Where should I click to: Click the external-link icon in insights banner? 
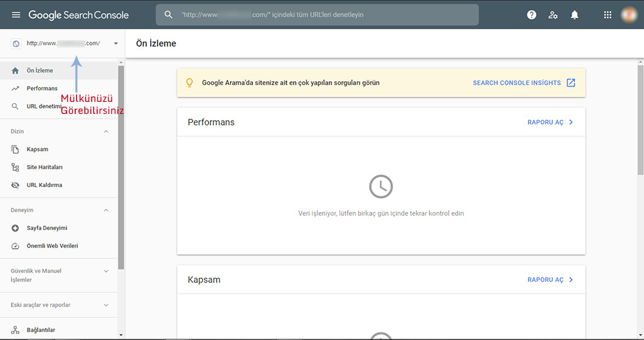tap(571, 82)
